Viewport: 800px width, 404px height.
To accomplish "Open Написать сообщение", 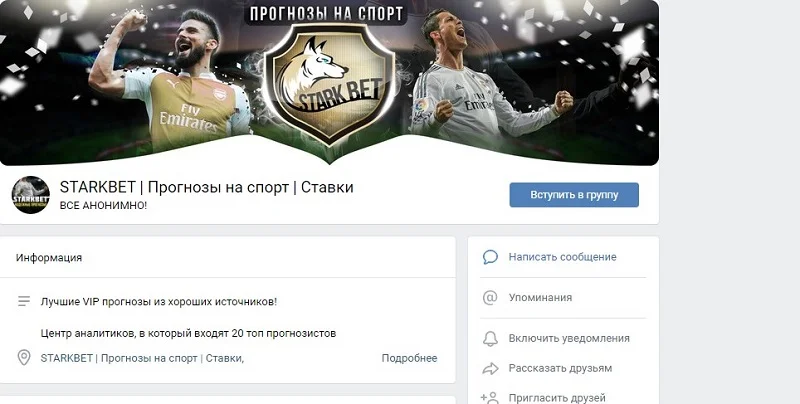I will 562,257.
